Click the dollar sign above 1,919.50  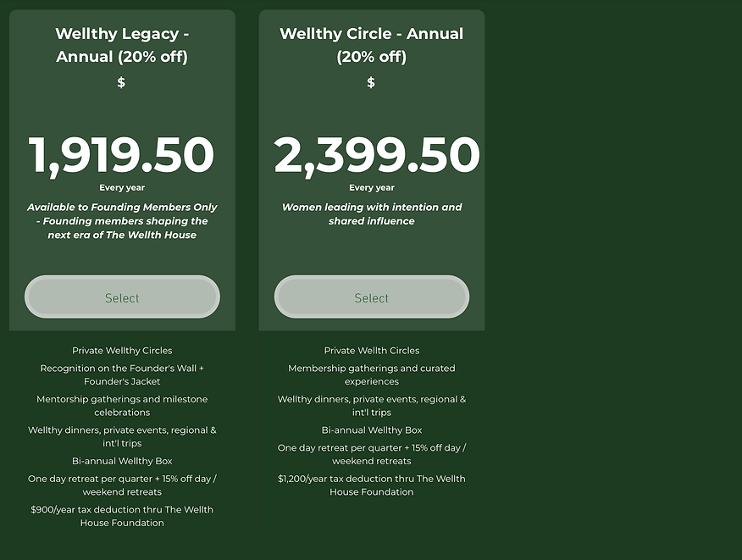[121, 82]
